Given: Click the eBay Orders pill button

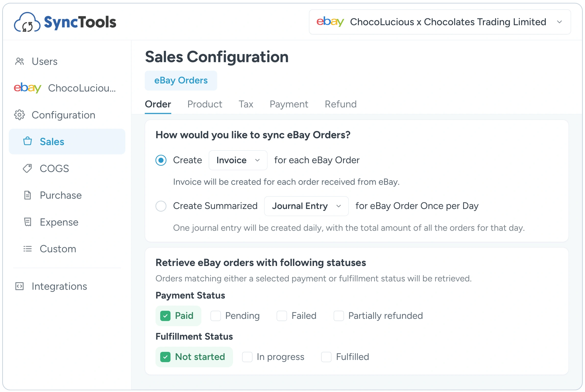Looking at the screenshot, I should [181, 81].
